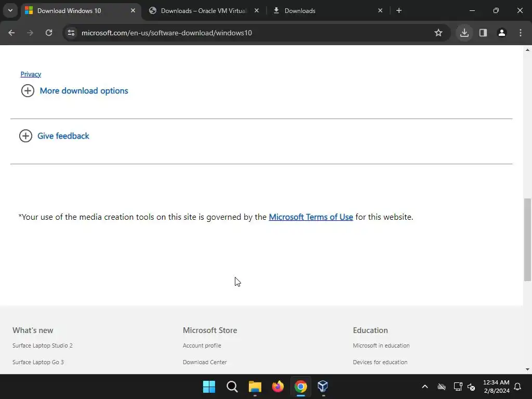Minimize the Chrome window
The width and height of the screenshot is (532, 399).
click(472, 10)
